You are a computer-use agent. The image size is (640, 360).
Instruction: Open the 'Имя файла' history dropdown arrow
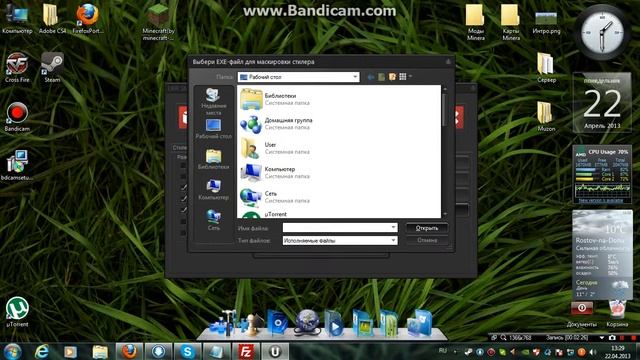(393, 228)
